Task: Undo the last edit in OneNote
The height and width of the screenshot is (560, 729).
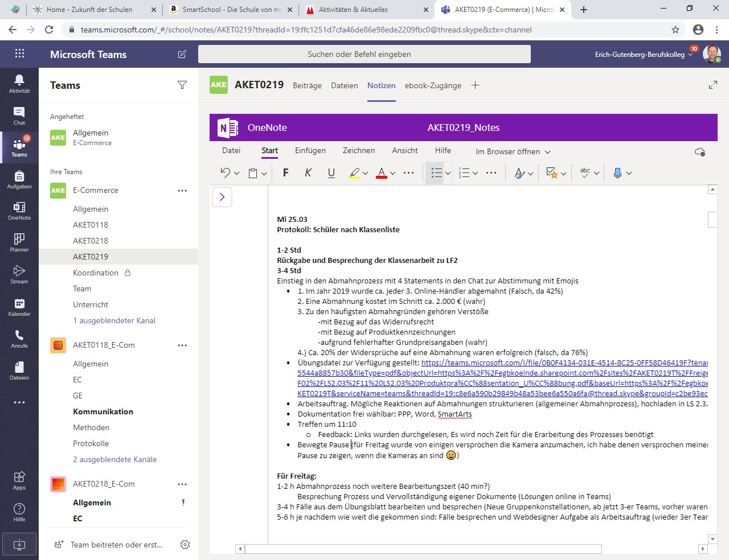Action: pyautogui.click(x=224, y=172)
